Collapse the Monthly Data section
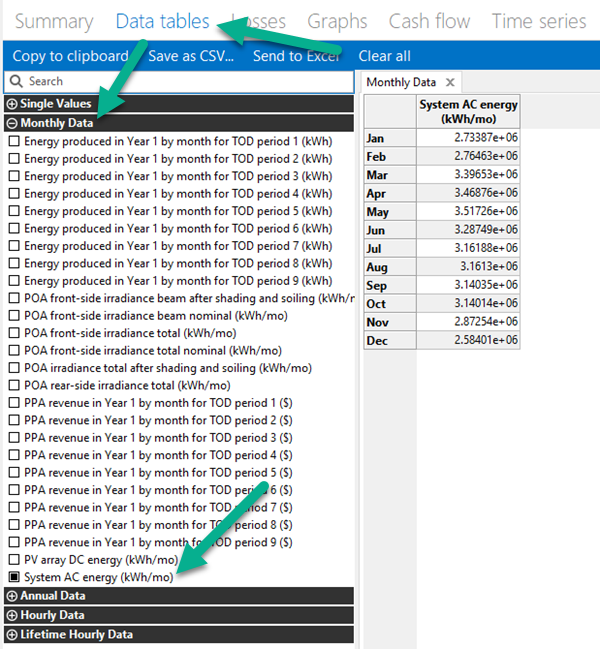Viewport: 600px width, 649px height. pos(13,124)
